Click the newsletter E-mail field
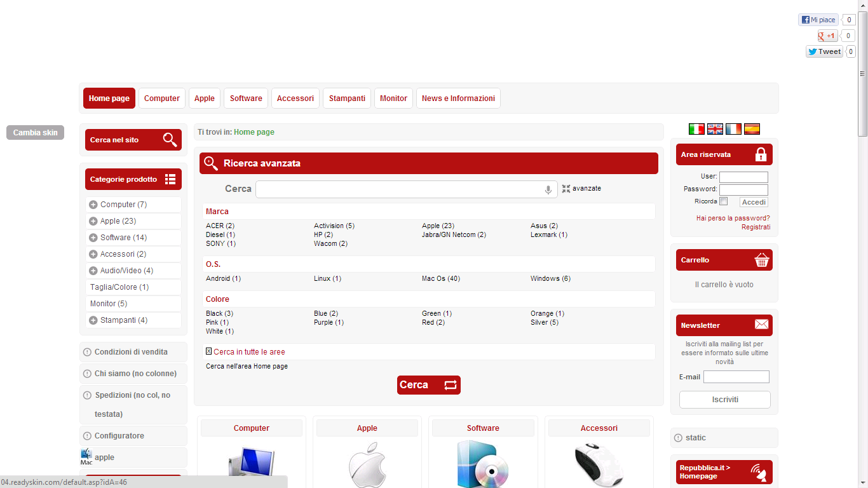The width and height of the screenshot is (868, 488). (x=736, y=377)
